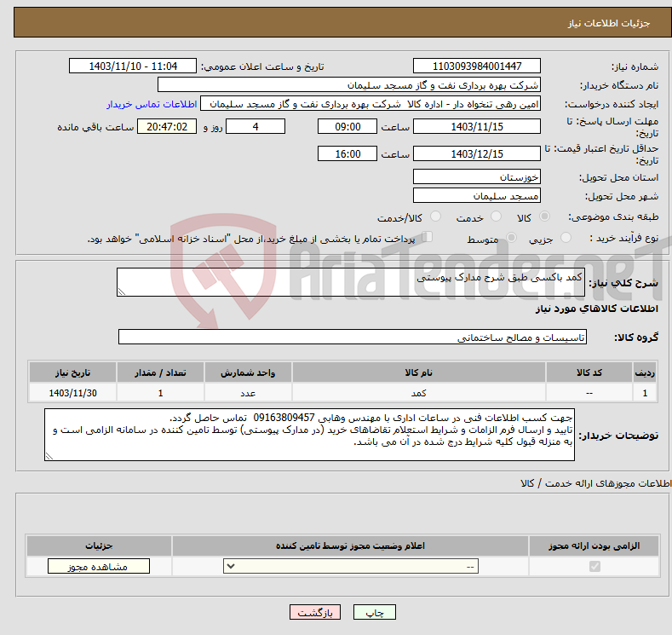Click the جزئیات column header
Viewport: 672px width, 635px height.
pyautogui.click(x=99, y=546)
